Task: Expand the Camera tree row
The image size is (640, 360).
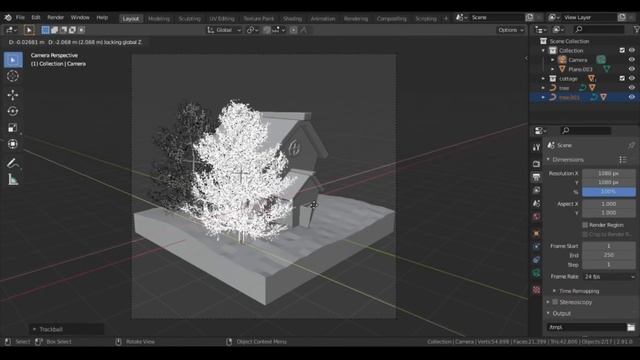Action: (x=553, y=60)
